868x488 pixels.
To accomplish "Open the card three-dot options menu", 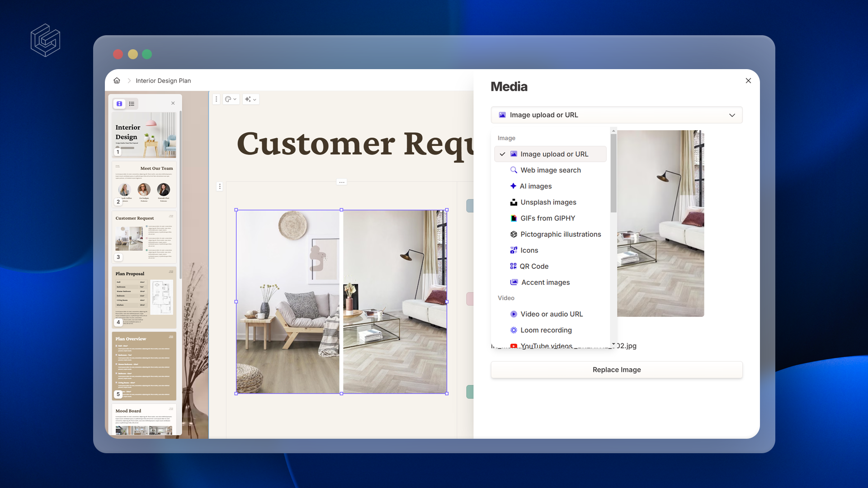I will 217,99.
